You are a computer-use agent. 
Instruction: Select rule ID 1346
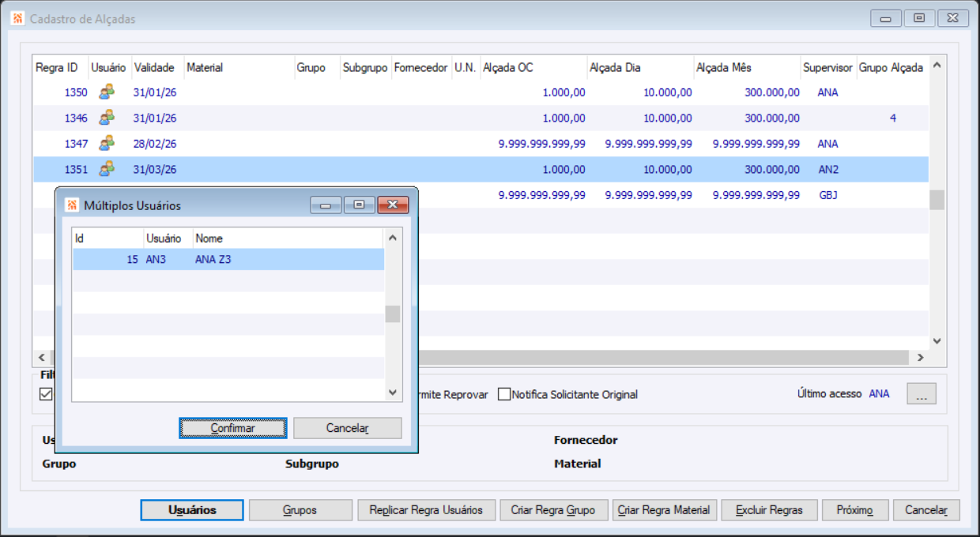tap(76, 118)
